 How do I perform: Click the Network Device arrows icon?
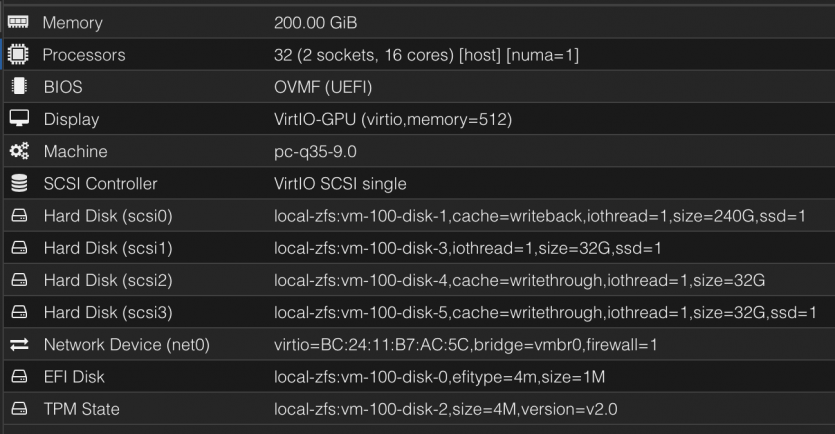tap(18, 345)
